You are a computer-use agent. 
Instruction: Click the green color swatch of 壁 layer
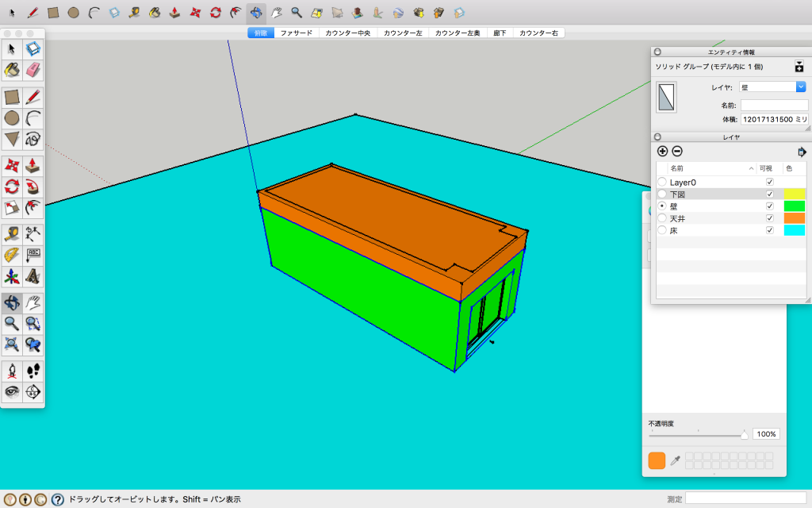coord(795,206)
